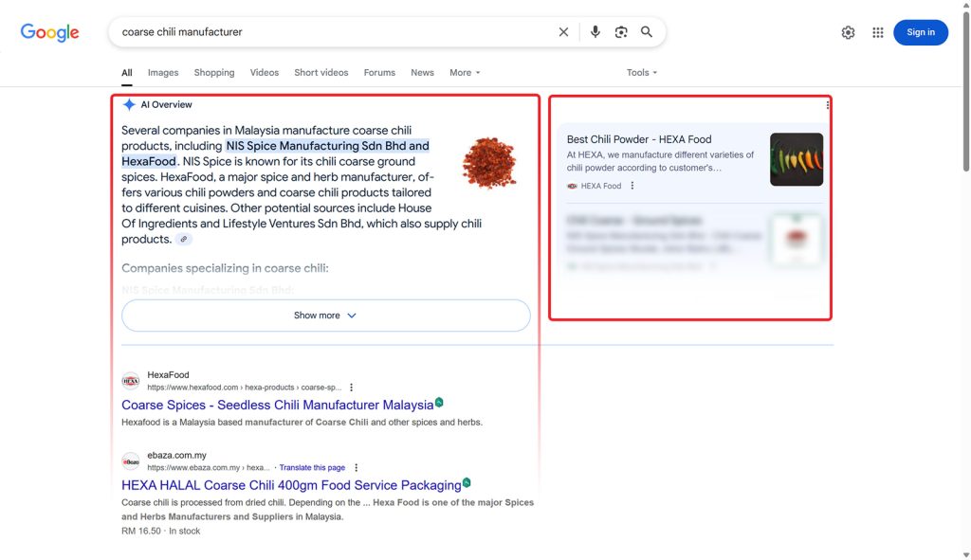Image resolution: width=971 pixels, height=560 pixels.
Task: Click into the search input field
Action: pyautogui.click(x=335, y=32)
